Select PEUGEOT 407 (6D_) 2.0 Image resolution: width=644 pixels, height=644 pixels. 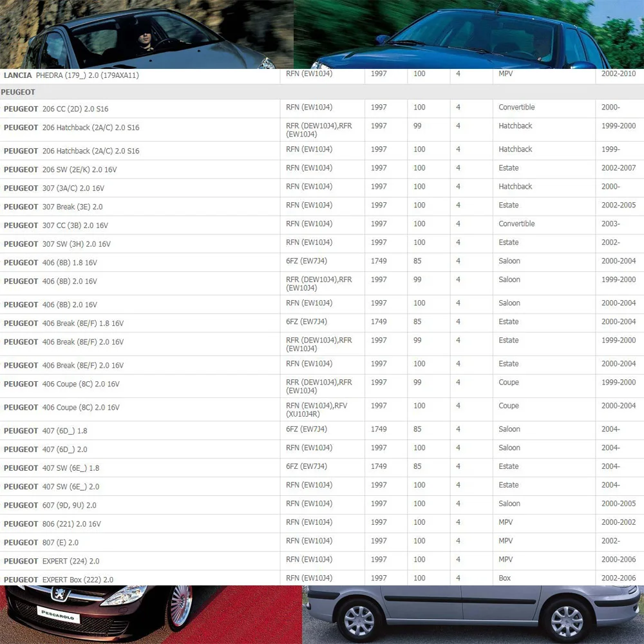[46, 450]
